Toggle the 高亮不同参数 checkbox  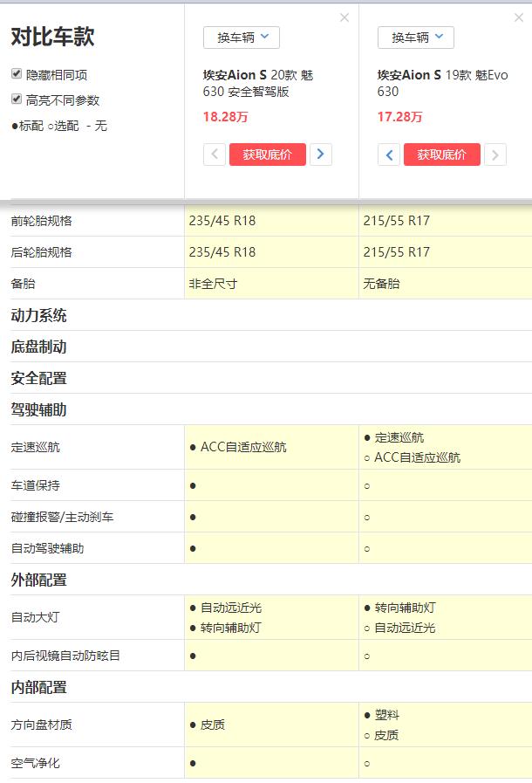[x=17, y=99]
